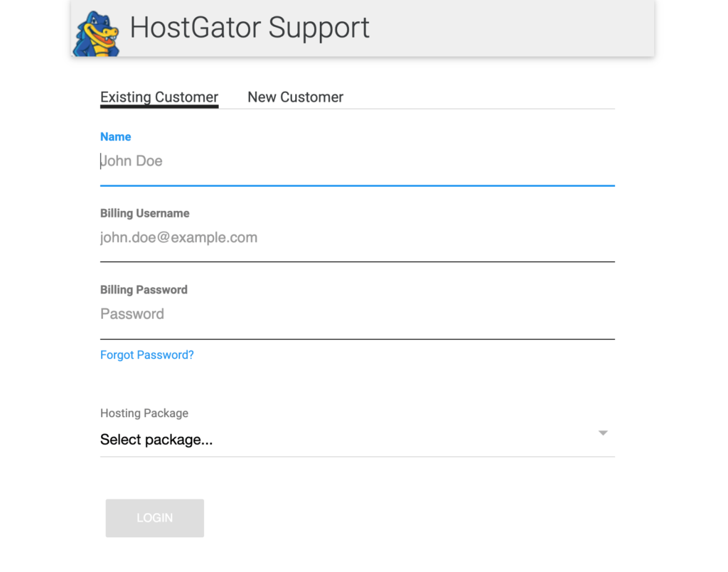Click the underline below the Billing Password field
The width and height of the screenshot is (728, 572).
tap(357, 339)
